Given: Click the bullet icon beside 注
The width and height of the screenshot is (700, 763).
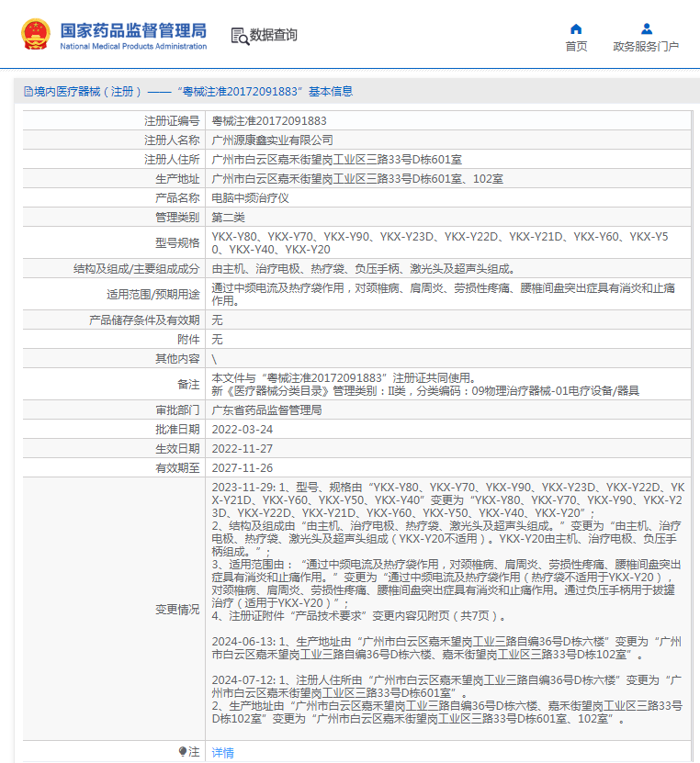Looking at the screenshot, I should (183, 751).
